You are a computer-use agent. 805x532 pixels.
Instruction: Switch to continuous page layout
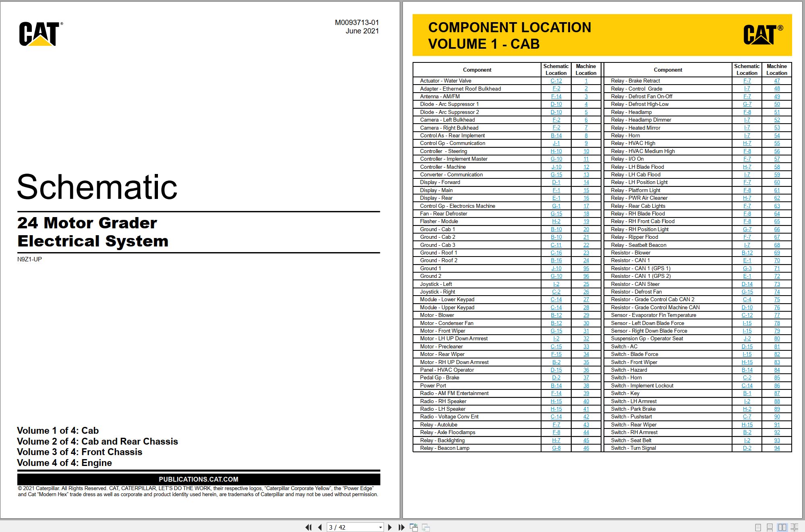click(x=770, y=527)
